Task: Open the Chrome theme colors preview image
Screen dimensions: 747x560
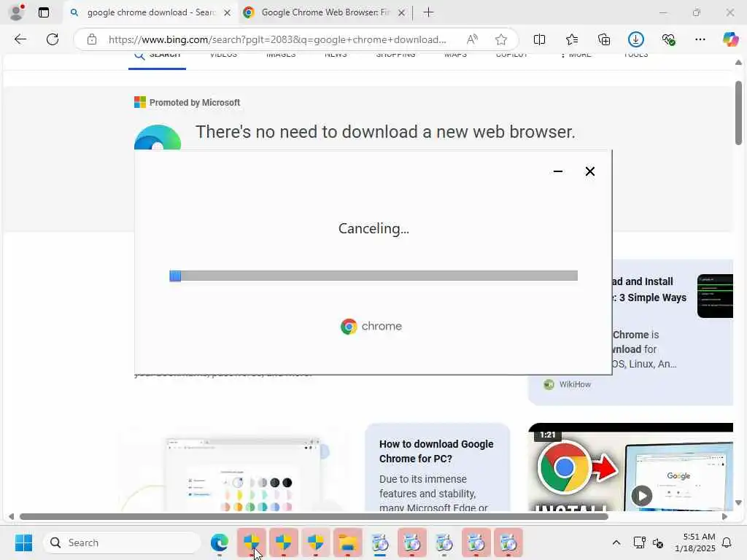Action: (243, 474)
